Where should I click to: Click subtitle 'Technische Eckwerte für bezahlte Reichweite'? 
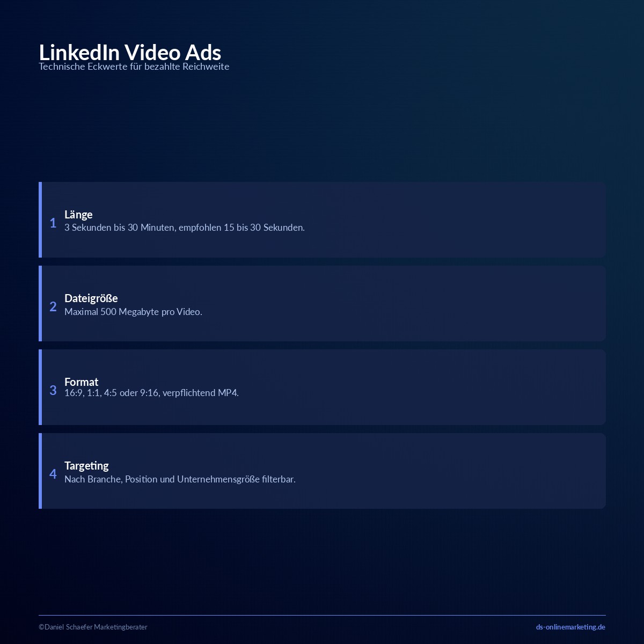click(134, 67)
